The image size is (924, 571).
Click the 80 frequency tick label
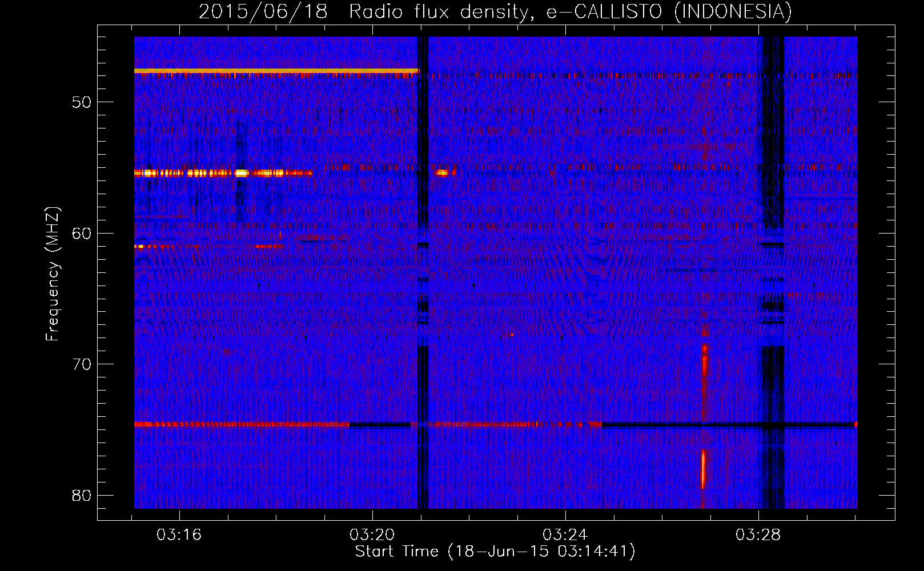(82, 495)
